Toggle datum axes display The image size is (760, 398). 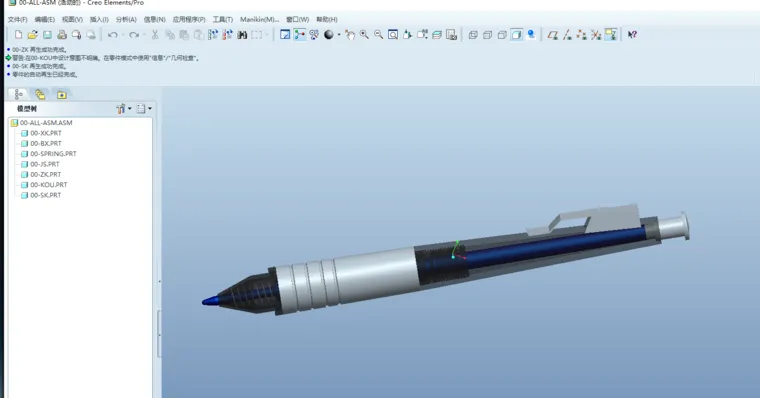click(x=567, y=35)
